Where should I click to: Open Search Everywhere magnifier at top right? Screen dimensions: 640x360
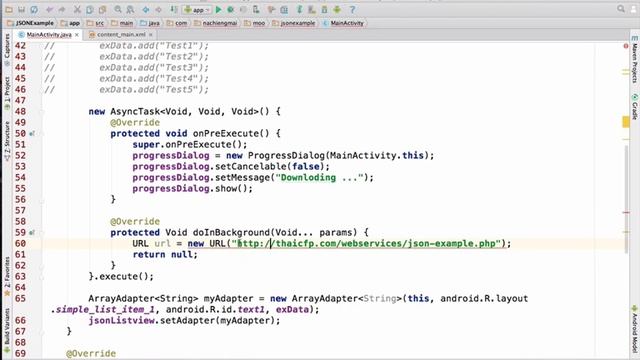click(x=621, y=9)
